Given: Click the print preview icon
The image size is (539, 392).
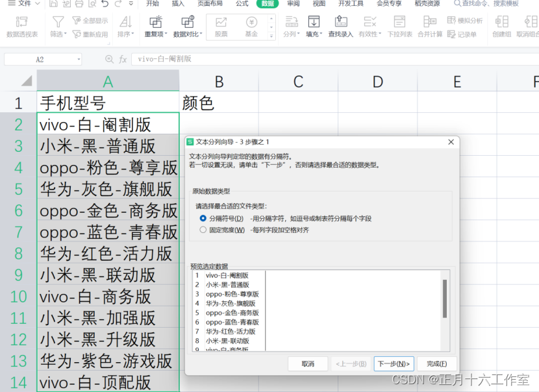Looking at the screenshot, I should click(92, 4).
